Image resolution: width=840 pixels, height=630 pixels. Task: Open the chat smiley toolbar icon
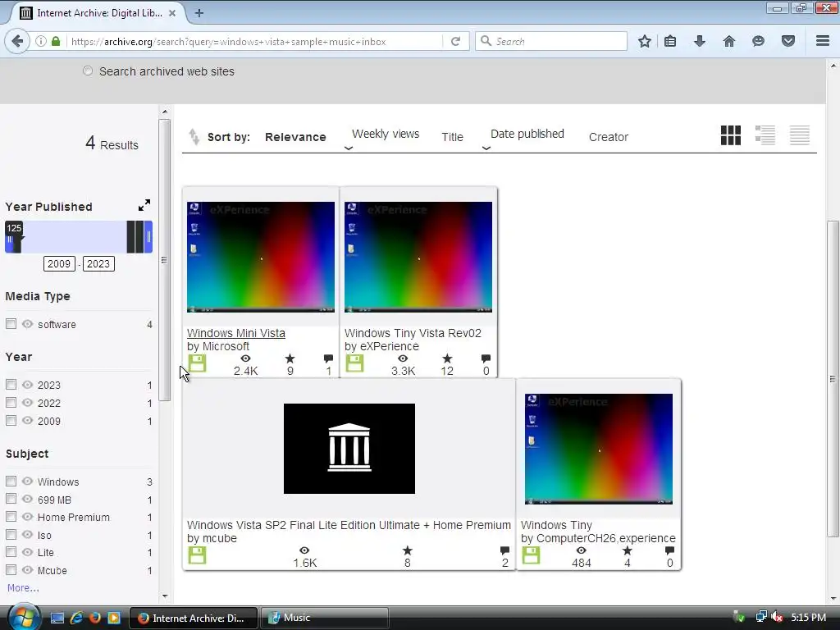[x=758, y=41]
